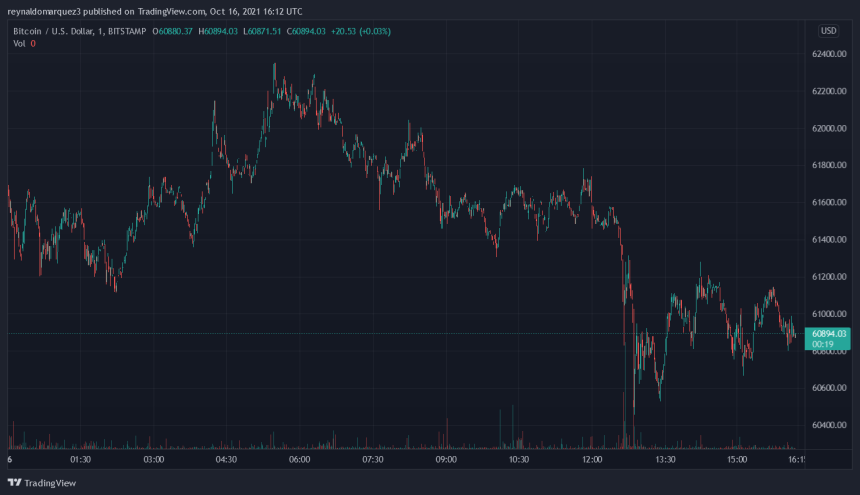Image resolution: width=860 pixels, height=495 pixels.
Task: Click the 13:30 time axis label
Action: [665, 459]
